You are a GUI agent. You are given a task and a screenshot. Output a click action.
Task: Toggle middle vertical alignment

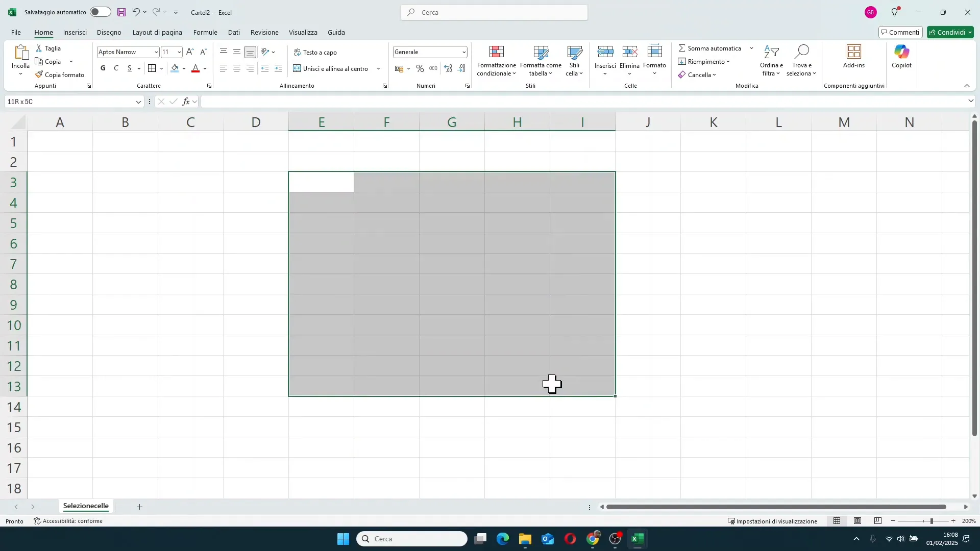237,52
